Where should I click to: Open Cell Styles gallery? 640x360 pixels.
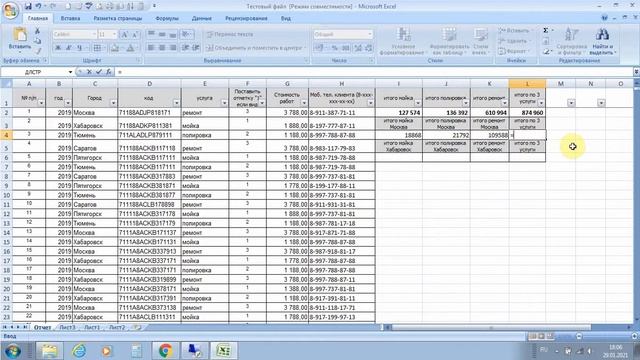(481, 41)
